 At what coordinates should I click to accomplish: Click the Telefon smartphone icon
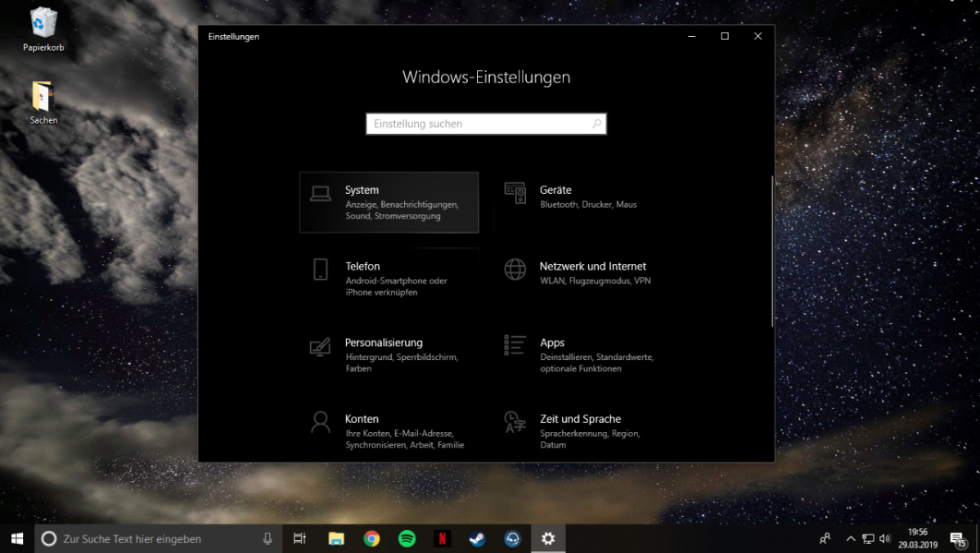(x=321, y=269)
